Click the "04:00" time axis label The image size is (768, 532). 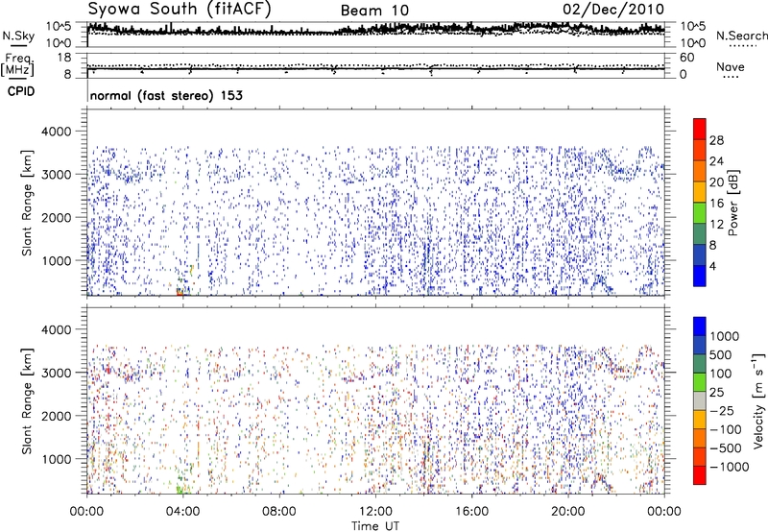click(182, 512)
